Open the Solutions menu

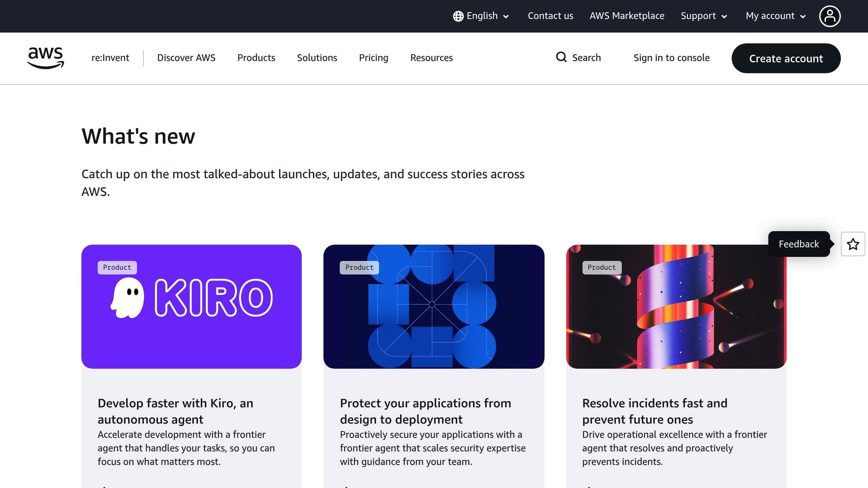(x=317, y=58)
